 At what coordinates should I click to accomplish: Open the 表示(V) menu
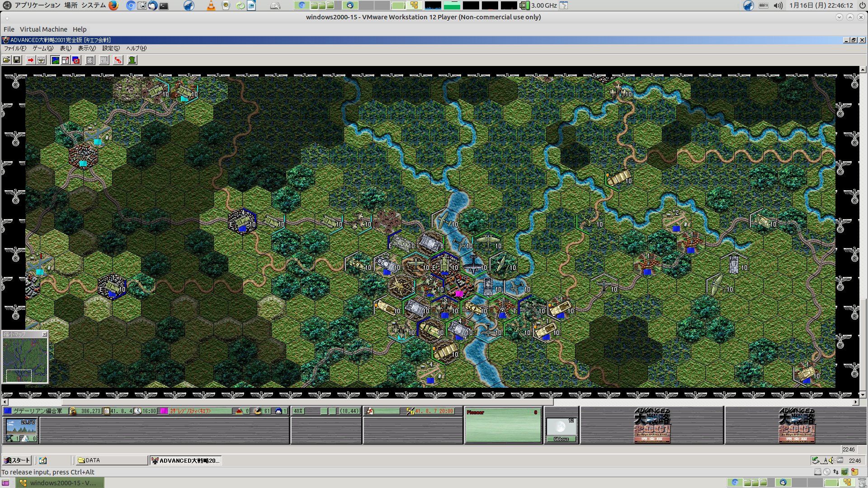pyautogui.click(x=87, y=48)
